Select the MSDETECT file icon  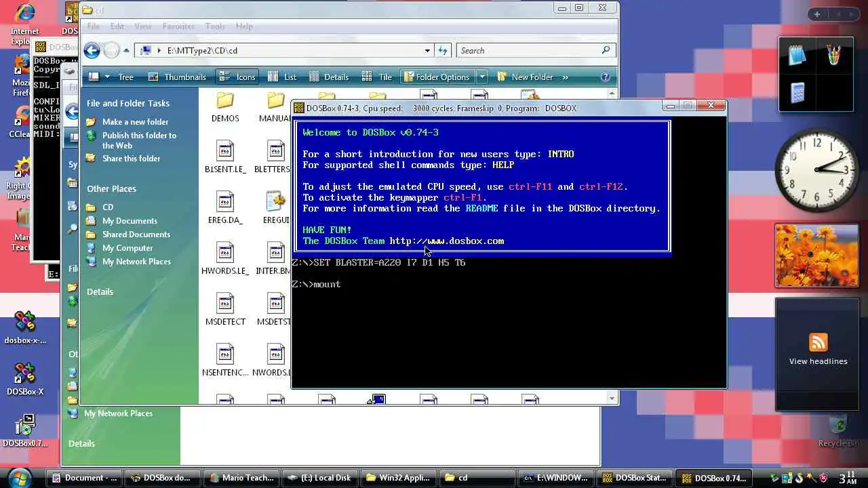click(x=225, y=304)
